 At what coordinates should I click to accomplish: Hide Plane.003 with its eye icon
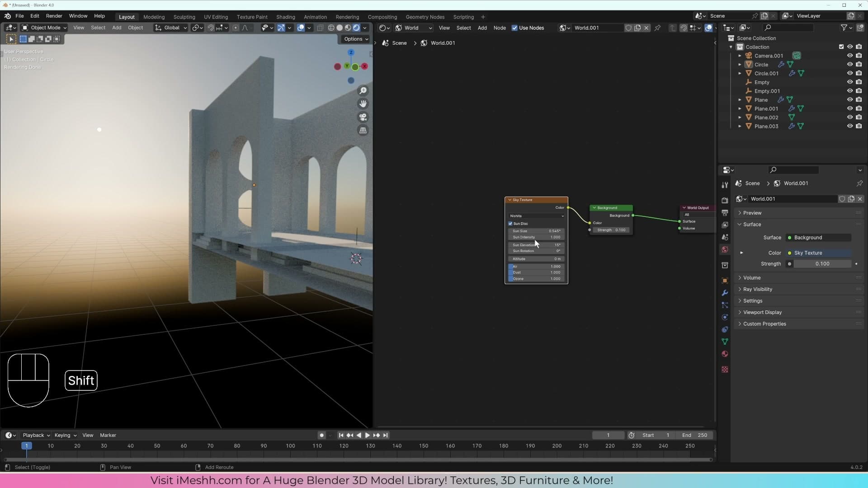850,127
